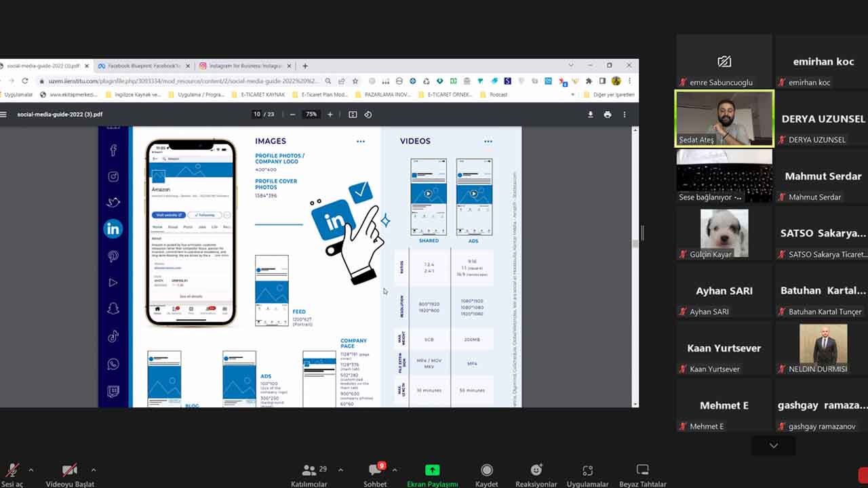Click the PDF zoom in plus button
Viewport: 868px width, 488px height.
click(330, 115)
